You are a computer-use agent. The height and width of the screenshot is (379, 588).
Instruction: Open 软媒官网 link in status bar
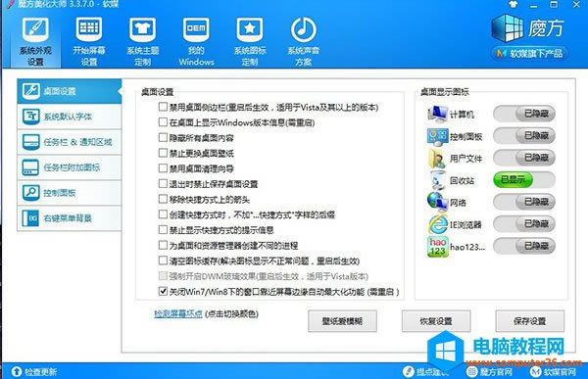coord(554,372)
